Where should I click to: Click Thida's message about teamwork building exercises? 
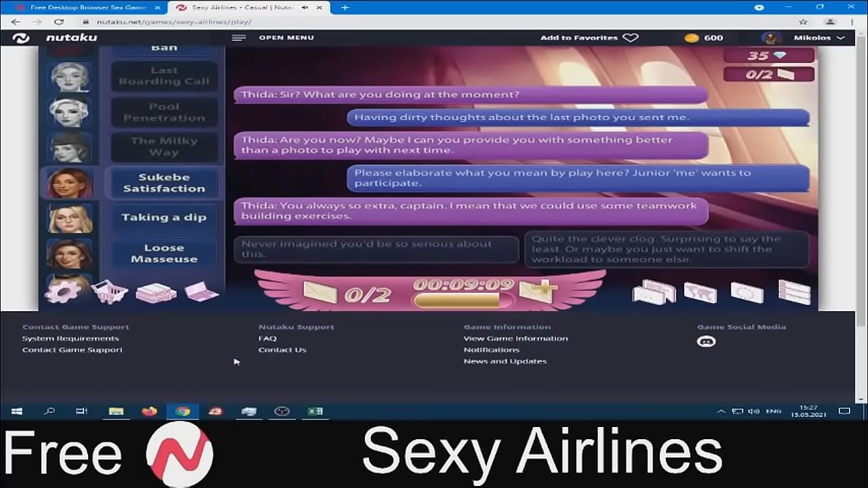(x=471, y=211)
